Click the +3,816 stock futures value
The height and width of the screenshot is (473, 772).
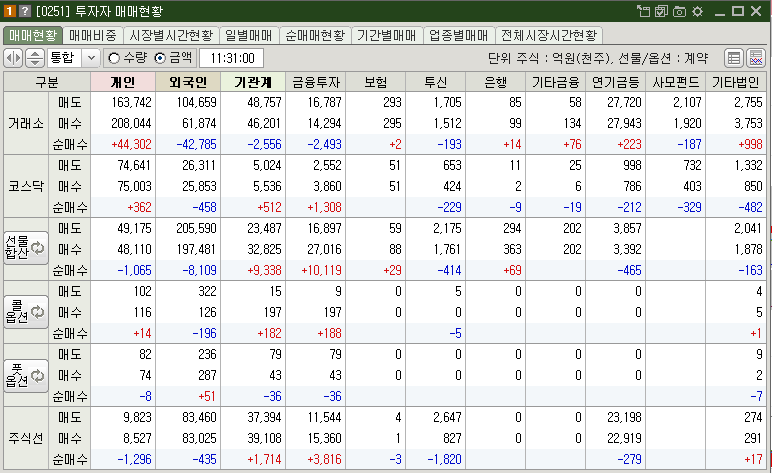point(324,459)
